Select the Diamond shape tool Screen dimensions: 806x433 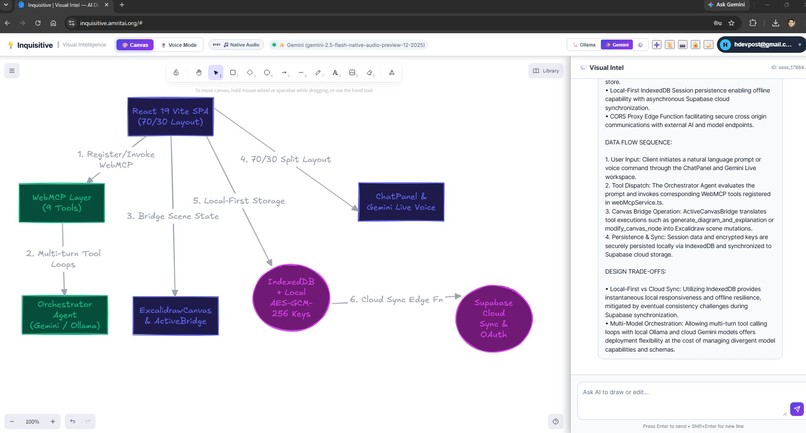(250, 73)
